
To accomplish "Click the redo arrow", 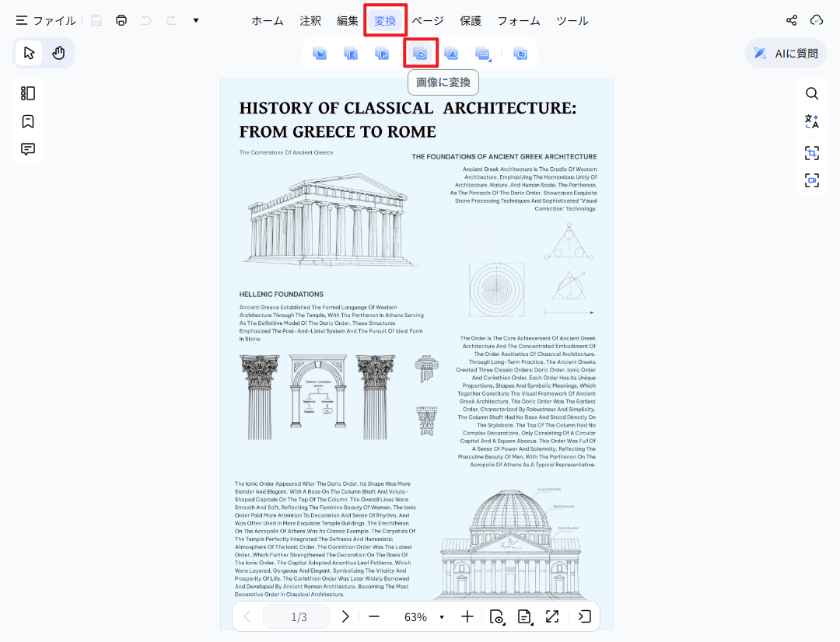I will (171, 20).
